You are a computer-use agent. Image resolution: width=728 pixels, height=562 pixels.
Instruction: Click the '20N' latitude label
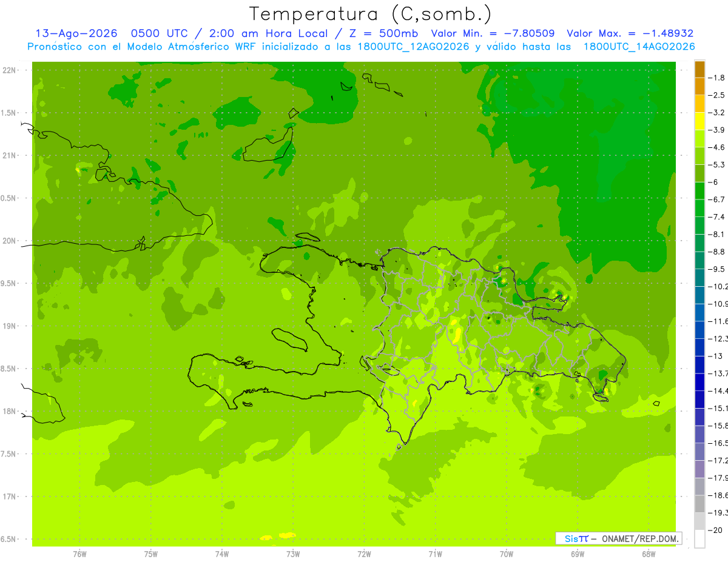[x=9, y=241]
